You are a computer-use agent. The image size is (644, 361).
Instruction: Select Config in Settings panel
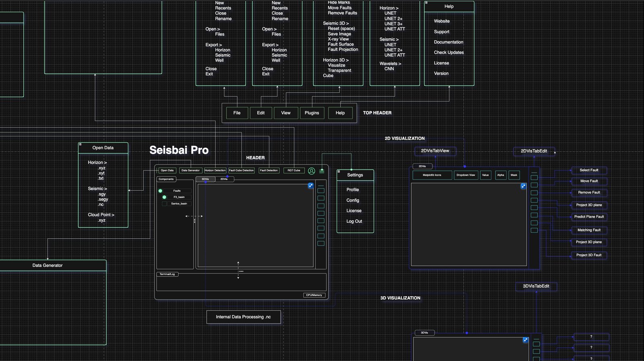click(353, 200)
